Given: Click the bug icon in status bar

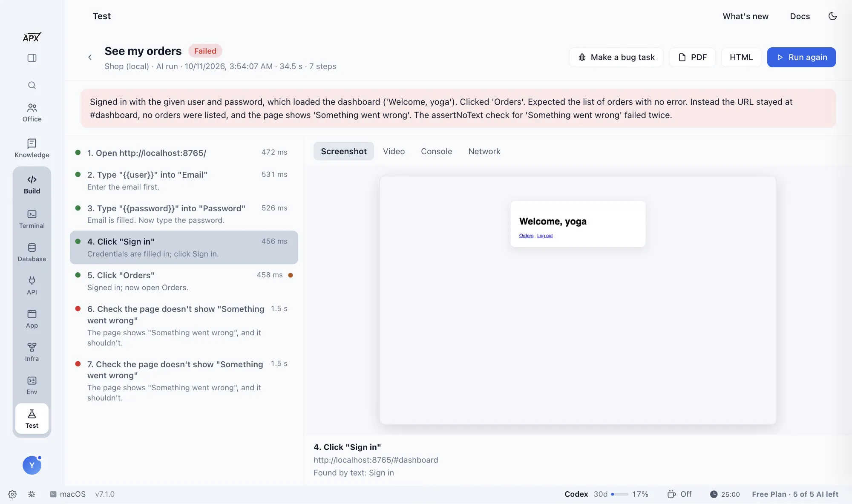Looking at the screenshot, I should pos(32,494).
